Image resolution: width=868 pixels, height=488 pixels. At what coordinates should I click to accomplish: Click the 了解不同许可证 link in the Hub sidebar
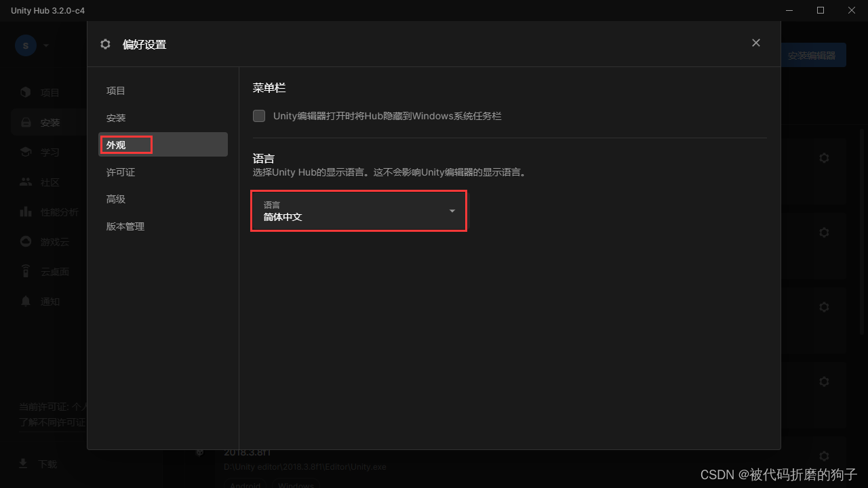click(x=52, y=422)
